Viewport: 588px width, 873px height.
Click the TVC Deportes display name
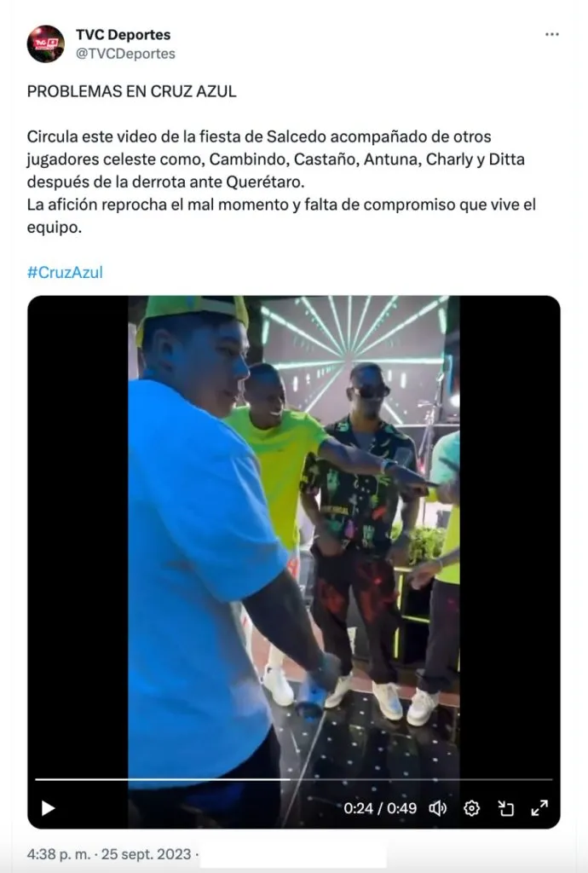point(124,34)
